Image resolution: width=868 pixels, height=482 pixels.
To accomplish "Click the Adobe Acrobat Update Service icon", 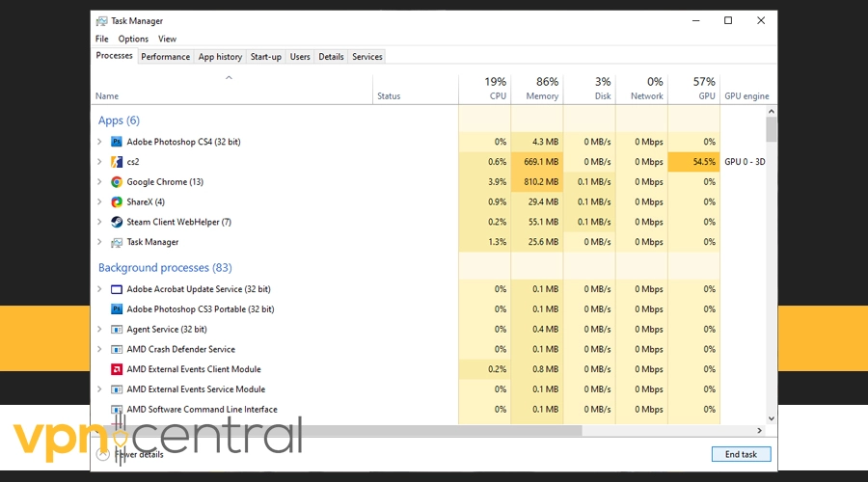I will point(117,289).
